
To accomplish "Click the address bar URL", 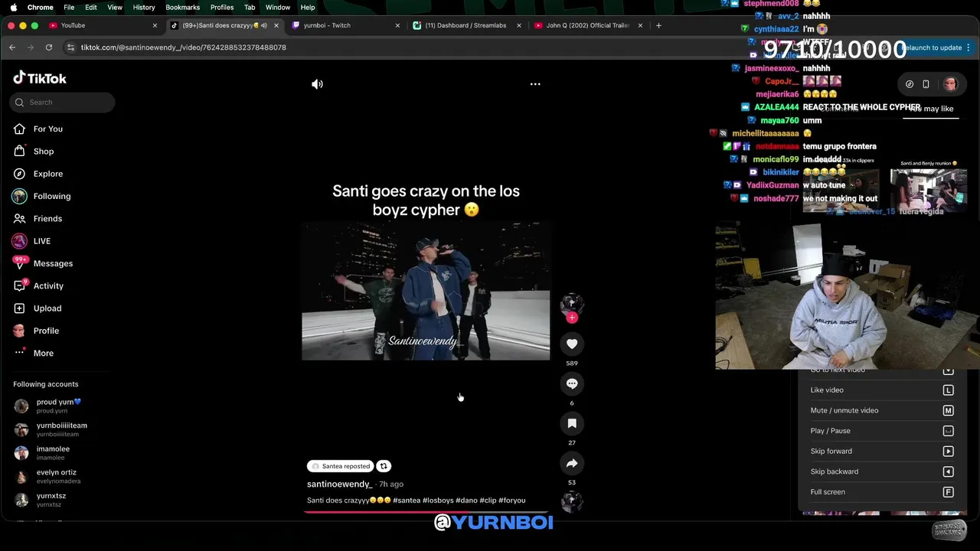I will tap(184, 47).
